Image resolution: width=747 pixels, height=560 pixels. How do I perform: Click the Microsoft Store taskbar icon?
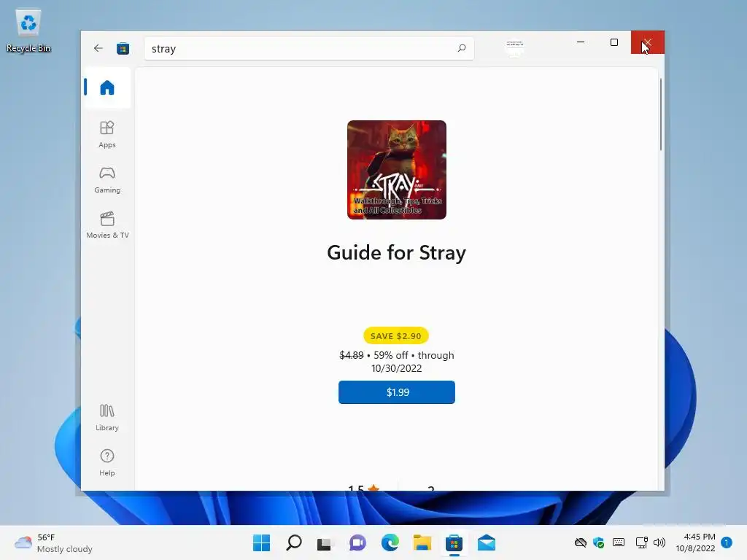(454, 542)
